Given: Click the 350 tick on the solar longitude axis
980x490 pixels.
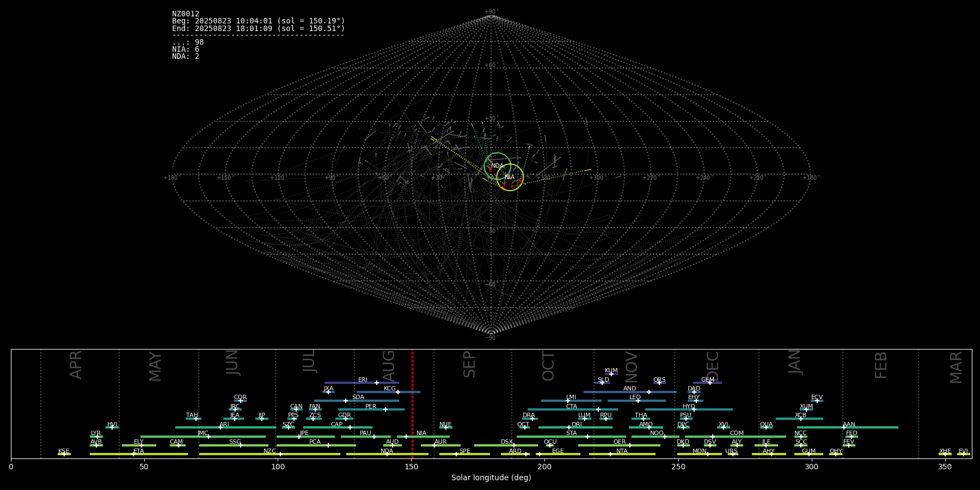Looking at the screenshot, I should click(x=945, y=467).
